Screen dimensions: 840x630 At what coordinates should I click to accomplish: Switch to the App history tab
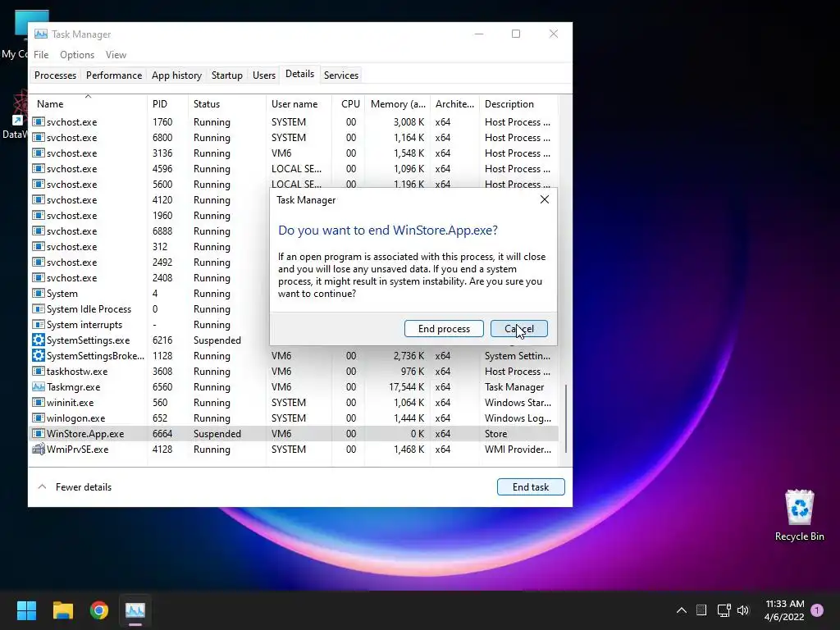[x=177, y=75]
